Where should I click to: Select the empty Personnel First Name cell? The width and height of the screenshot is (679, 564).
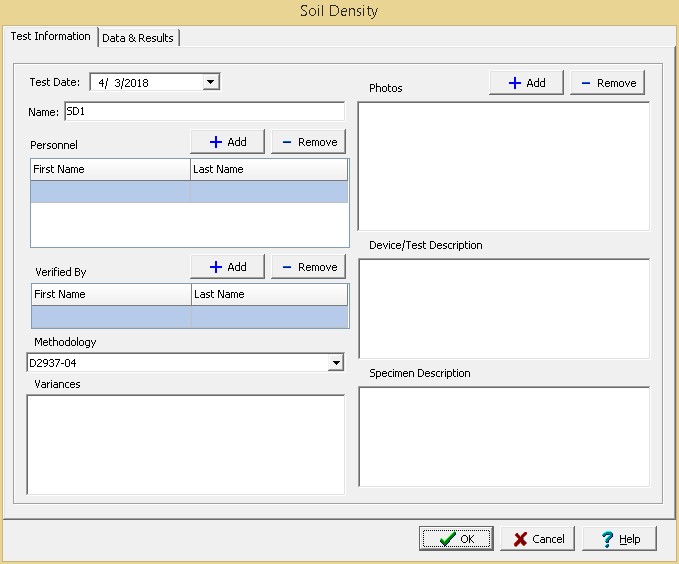pyautogui.click(x=110, y=192)
